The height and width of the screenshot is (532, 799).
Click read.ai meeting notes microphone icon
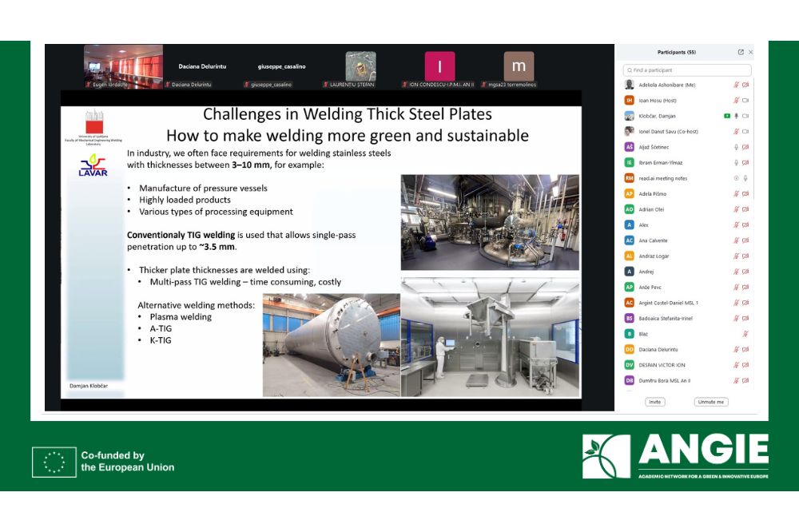tap(745, 178)
